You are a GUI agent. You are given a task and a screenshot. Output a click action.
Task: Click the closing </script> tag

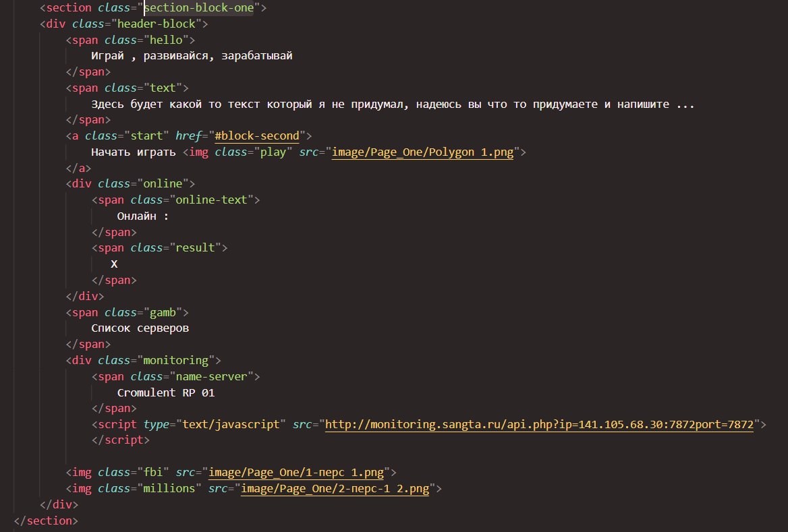click(x=121, y=440)
